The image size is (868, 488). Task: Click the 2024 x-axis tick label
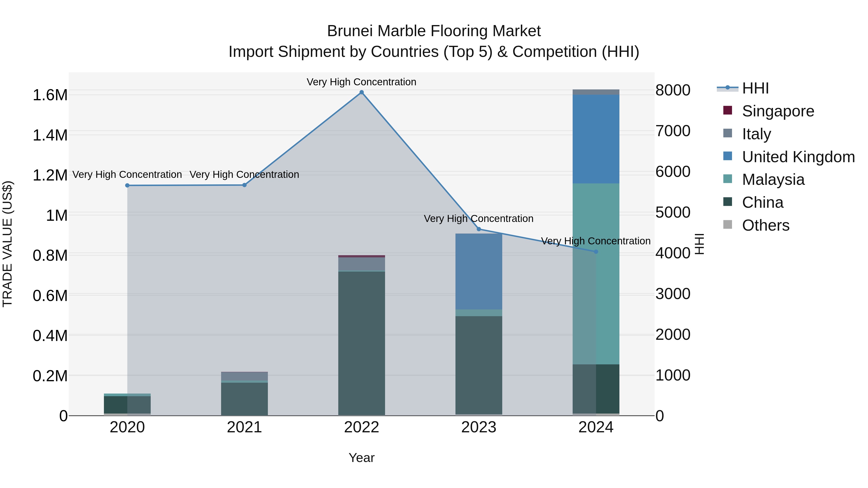pyautogui.click(x=596, y=427)
